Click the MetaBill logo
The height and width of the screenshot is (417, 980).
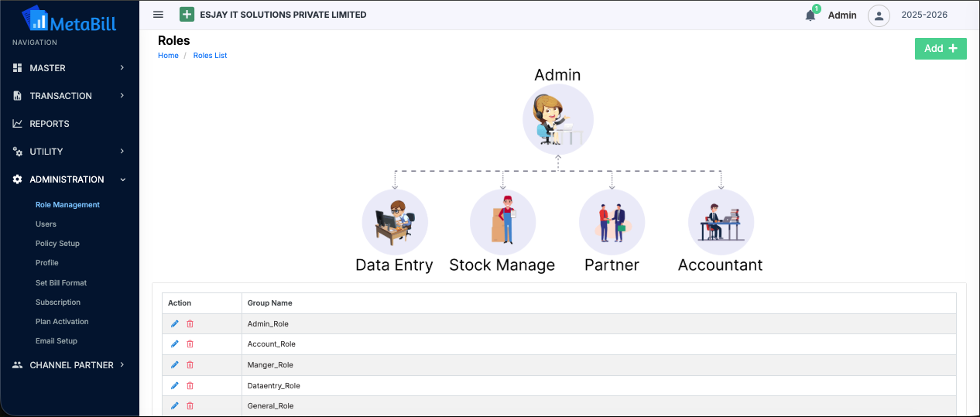point(69,20)
